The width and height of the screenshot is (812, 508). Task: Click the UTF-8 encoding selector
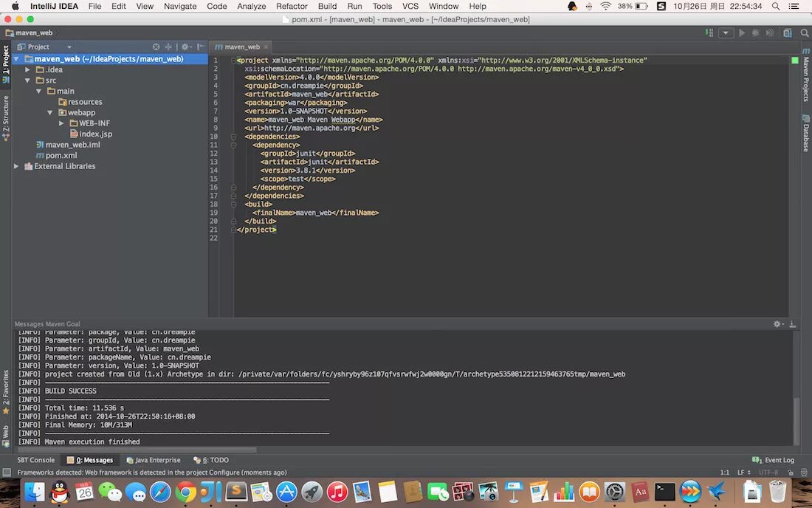(768, 473)
